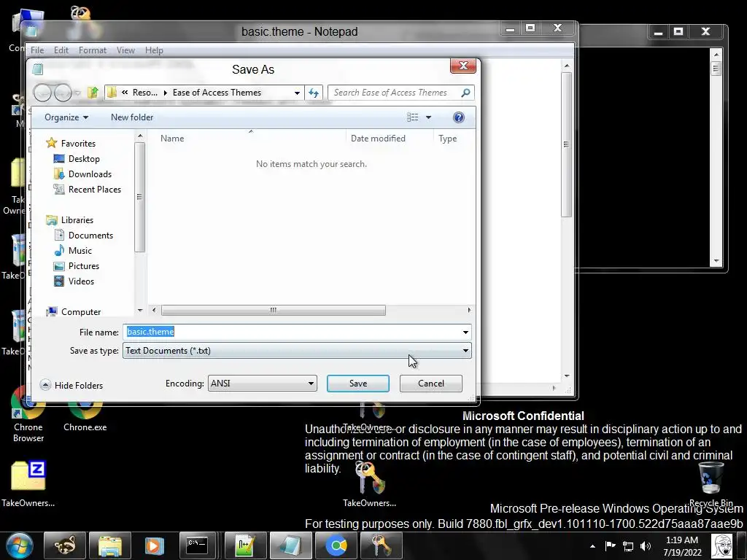Screen dimensions: 747x560
Task: Open recent locations dropdown next to Forward
Action: (x=77, y=93)
